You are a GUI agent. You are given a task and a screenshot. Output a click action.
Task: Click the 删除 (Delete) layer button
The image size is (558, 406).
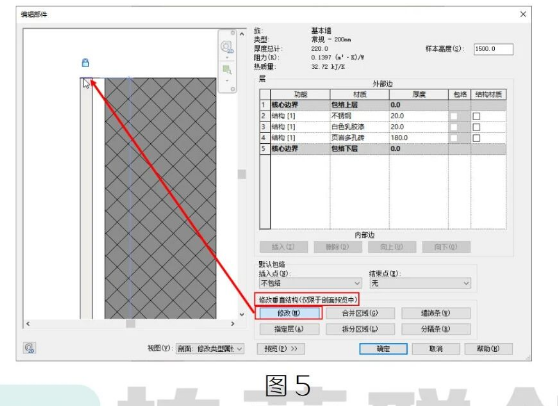338,247
